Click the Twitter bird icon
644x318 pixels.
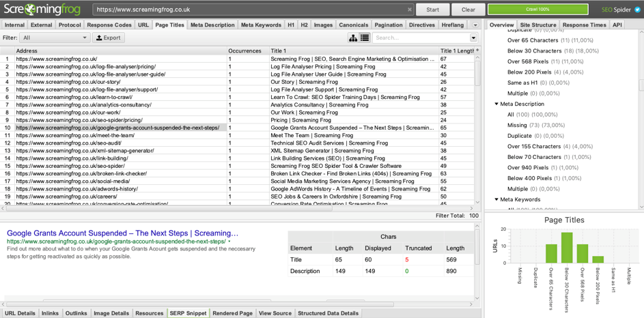tap(637, 10)
